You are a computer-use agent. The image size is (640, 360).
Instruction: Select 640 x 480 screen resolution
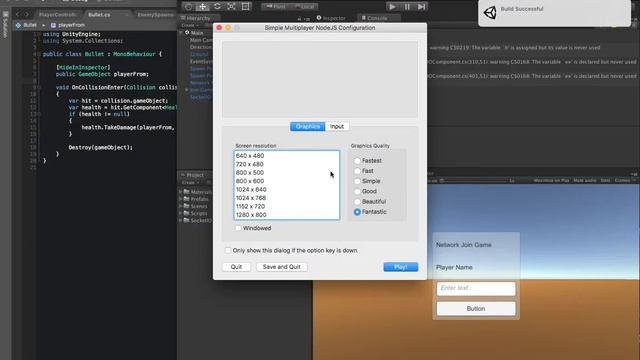point(287,156)
